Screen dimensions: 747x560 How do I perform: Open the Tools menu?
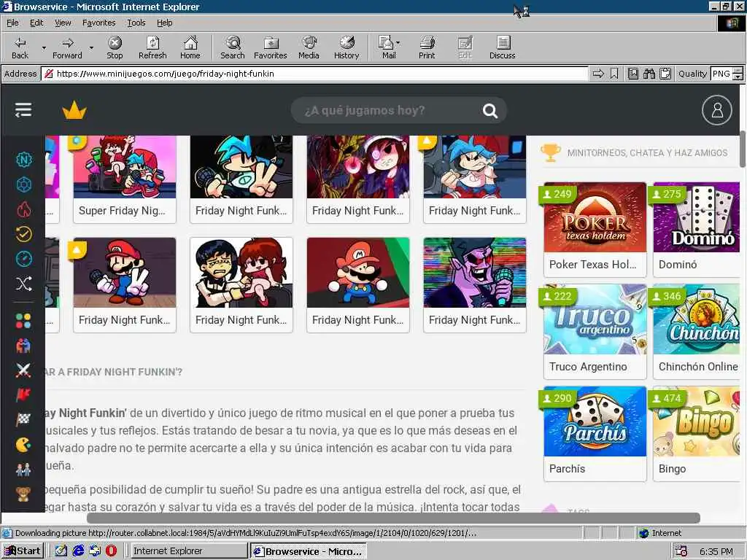[x=136, y=23]
